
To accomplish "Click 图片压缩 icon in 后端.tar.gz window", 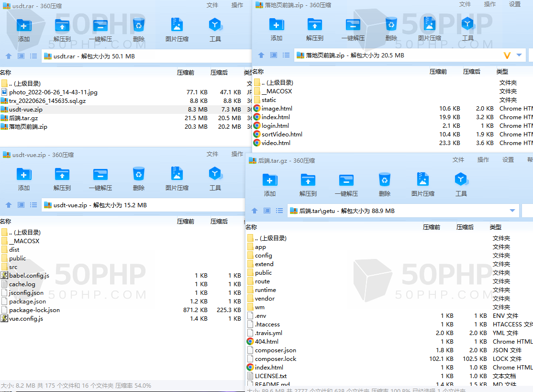I will point(422,180).
